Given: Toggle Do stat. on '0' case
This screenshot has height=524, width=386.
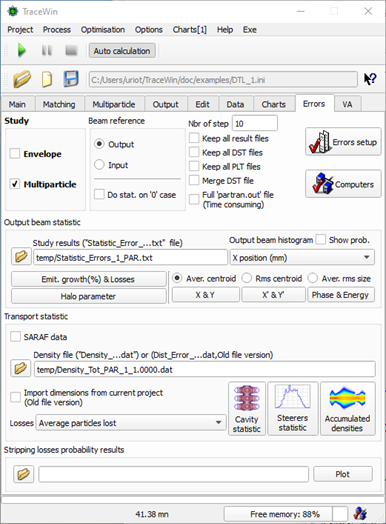Looking at the screenshot, I should tap(99, 194).
